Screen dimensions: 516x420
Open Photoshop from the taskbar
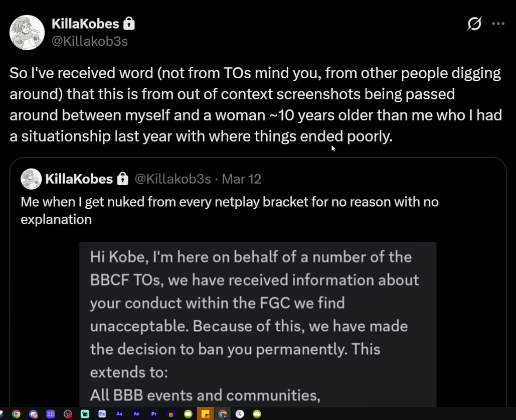click(x=102, y=414)
